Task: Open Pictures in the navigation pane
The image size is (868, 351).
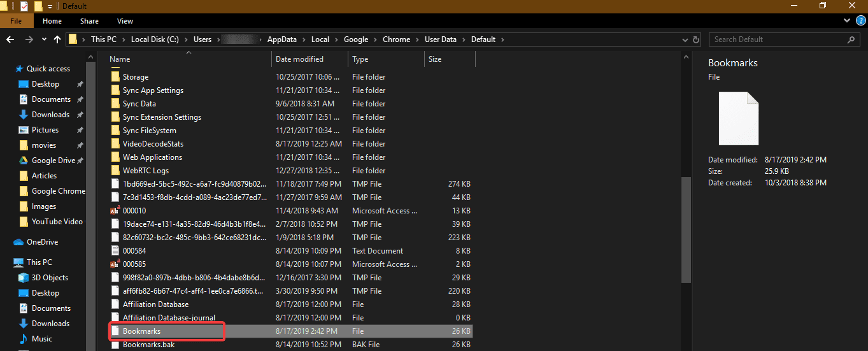Action: pyautogui.click(x=45, y=130)
